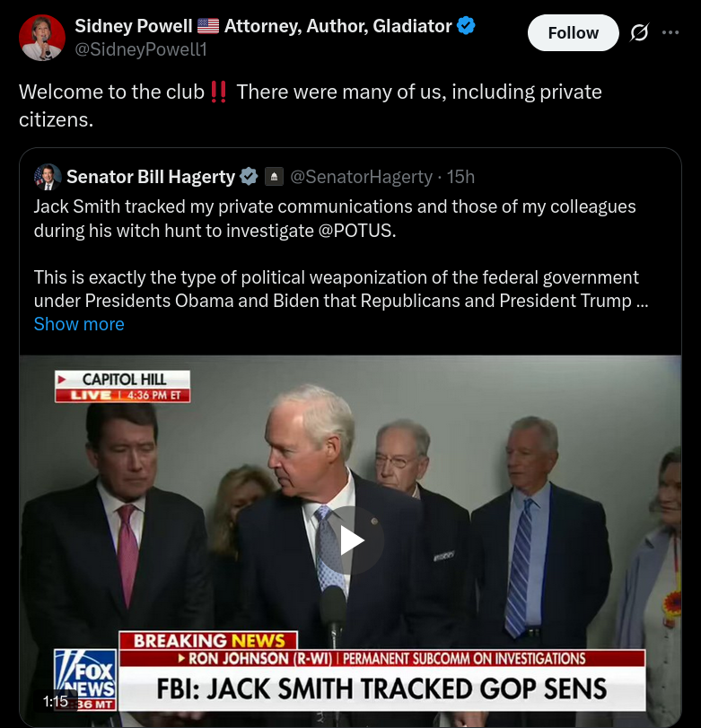
Task: Open the @SidneyPowell1 handle link
Action: (x=141, y=50)
